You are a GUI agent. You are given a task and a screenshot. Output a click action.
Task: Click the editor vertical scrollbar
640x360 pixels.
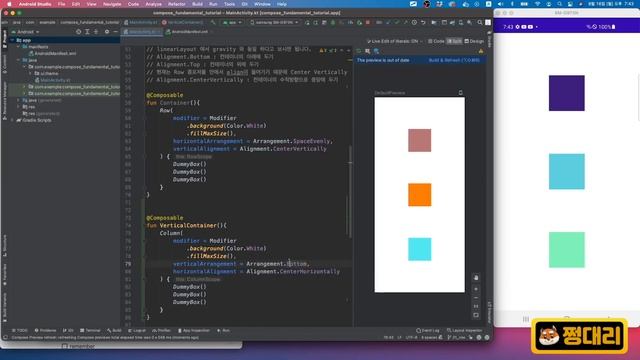350,192
